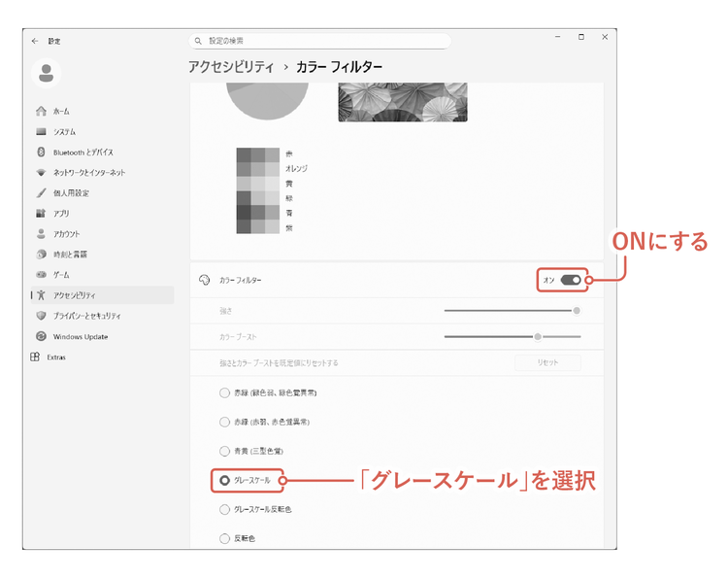This screenshot has width=728, height=578.
Task: Select 赤緑 (赤弱、赤色覚異常) radio button
Action: point(225,422)
